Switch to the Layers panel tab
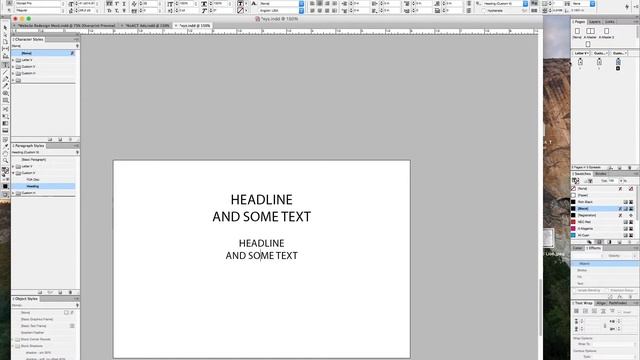This screenshot has width=640, height=360. pos(595,22)
